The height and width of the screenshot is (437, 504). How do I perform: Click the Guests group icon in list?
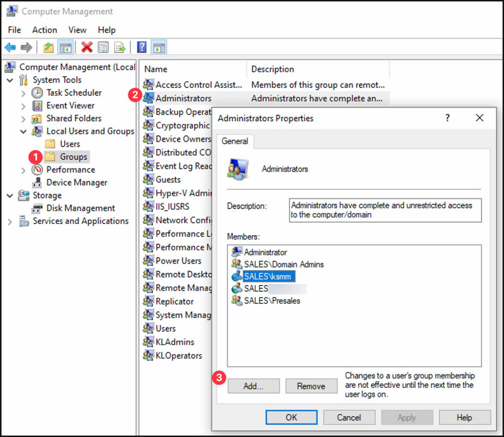pyautogui.click(x=148, y=179)
